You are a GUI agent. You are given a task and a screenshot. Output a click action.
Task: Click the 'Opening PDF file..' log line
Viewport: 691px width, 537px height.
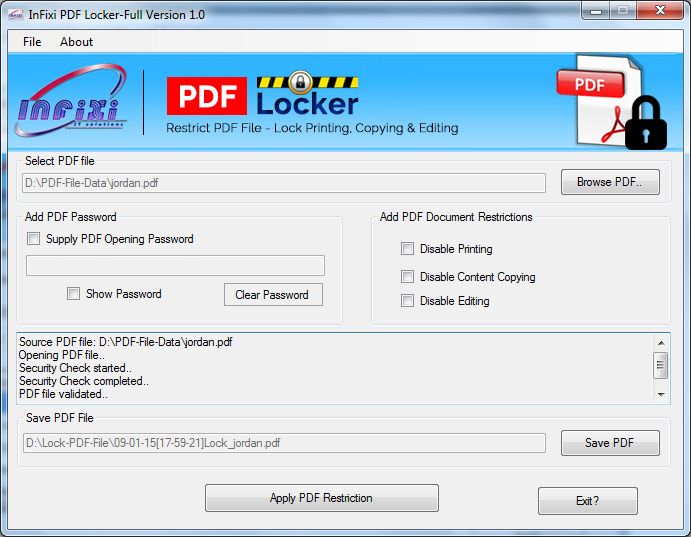pyautogui.click(x=62, y=355)
